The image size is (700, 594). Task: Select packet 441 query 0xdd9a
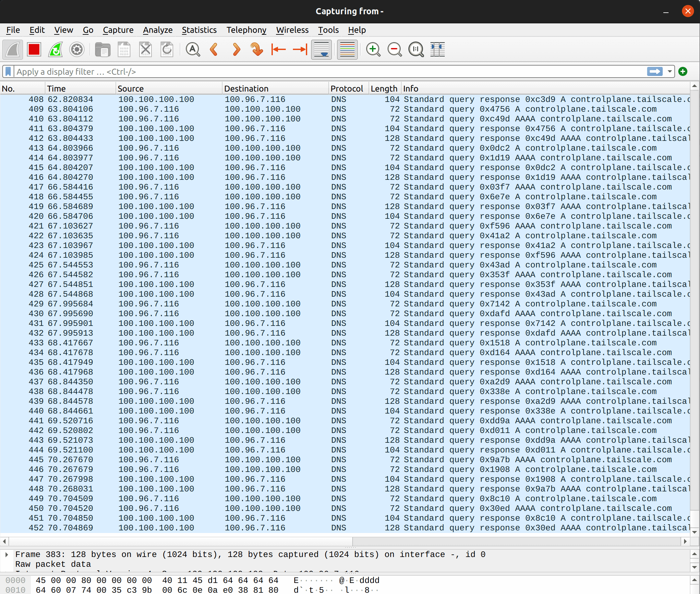(345, 421)
